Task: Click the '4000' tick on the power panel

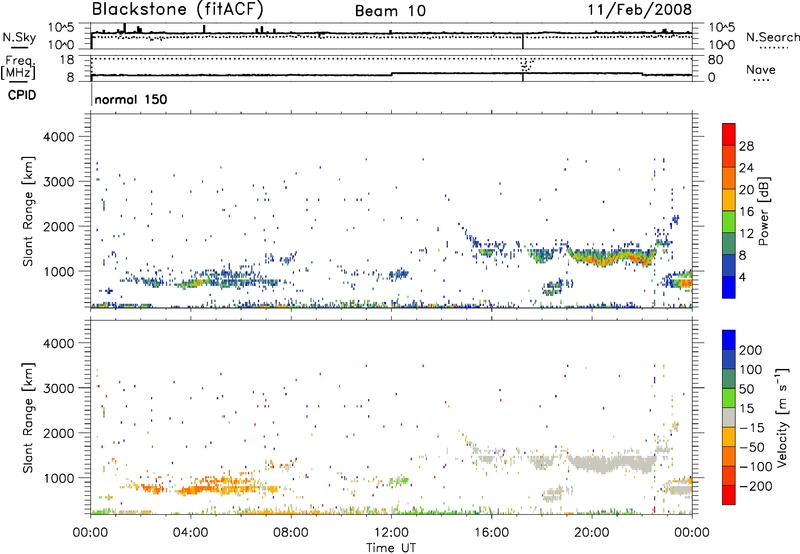Action: (x=58, y=137)
